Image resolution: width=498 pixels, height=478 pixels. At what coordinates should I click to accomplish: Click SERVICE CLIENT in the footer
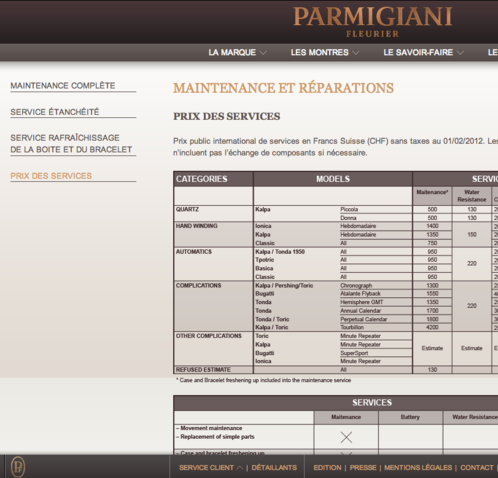click(x=206, y=468)
